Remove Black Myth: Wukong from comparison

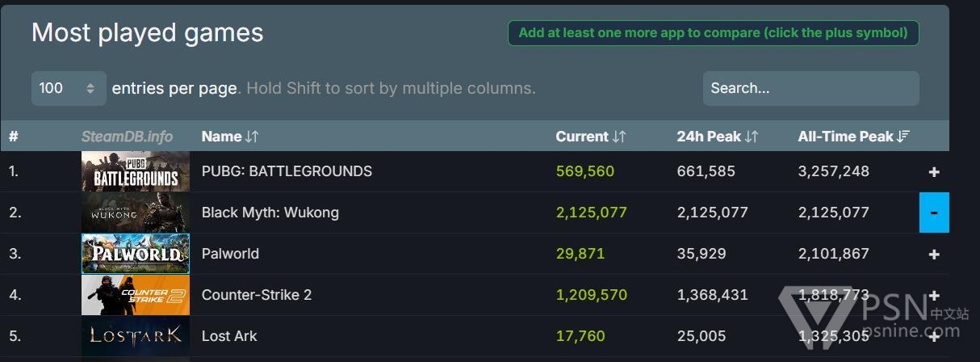(934, 213)
